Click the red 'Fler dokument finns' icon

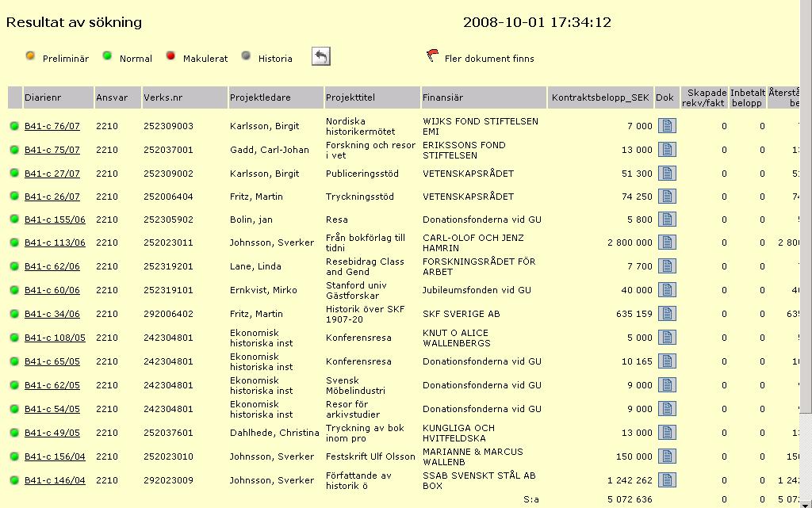(432, 55)
